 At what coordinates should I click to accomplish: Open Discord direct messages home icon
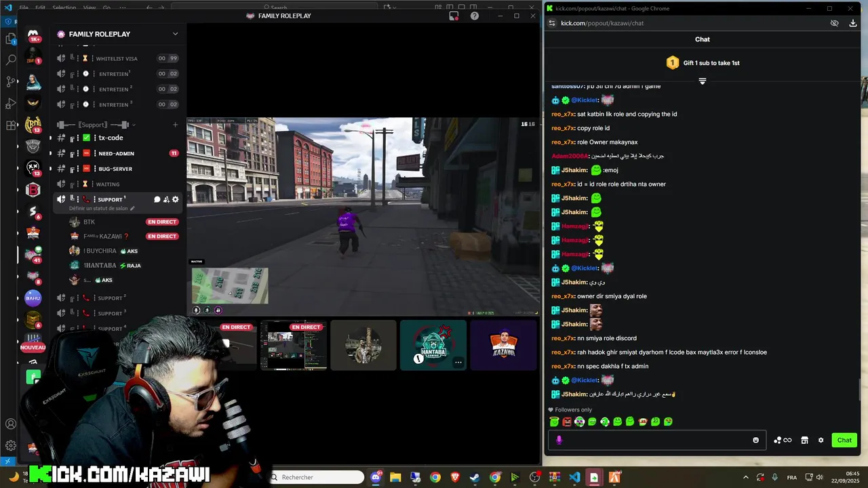point(33,34)
